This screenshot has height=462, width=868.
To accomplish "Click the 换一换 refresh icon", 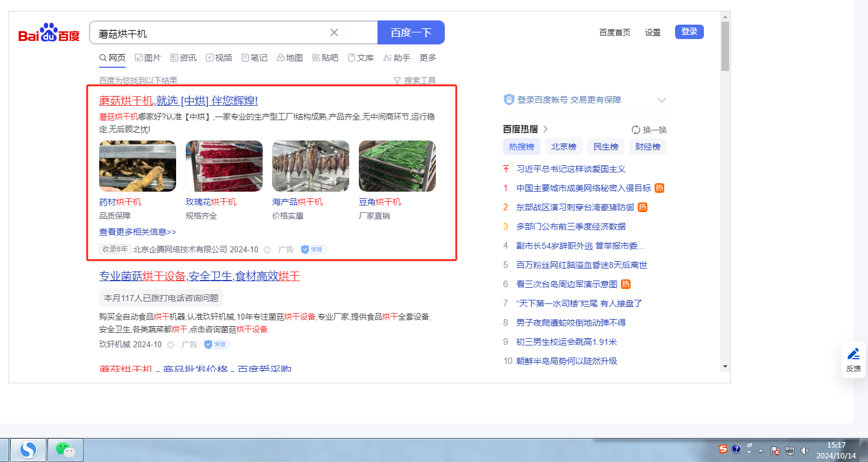I will point(636,130).
